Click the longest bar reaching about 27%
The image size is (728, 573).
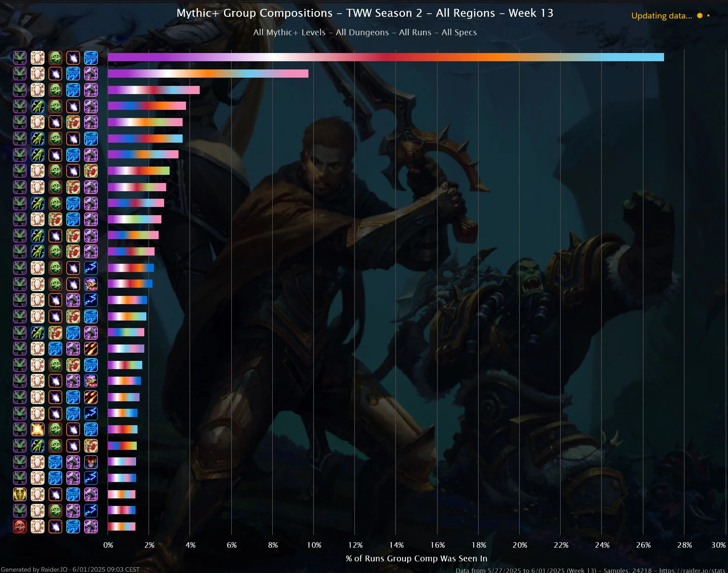(x=386, y=57)
